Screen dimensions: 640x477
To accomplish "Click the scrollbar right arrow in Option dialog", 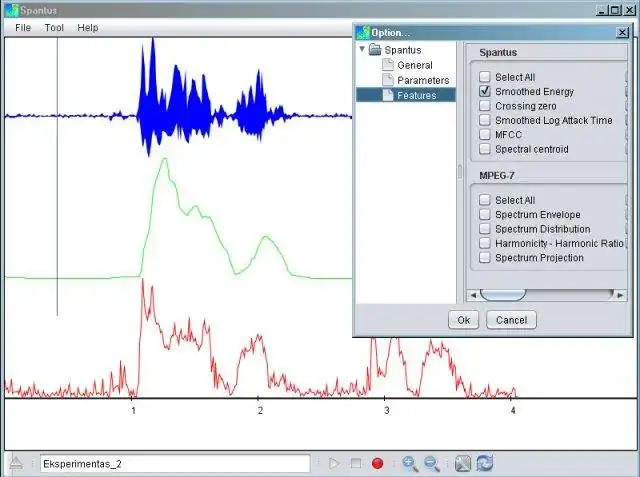I will point(620,295).
